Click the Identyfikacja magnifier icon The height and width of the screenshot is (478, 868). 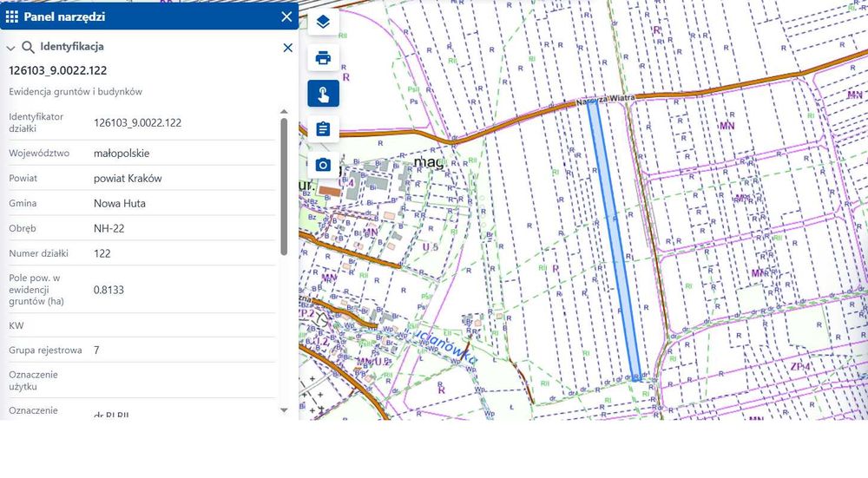28,47
